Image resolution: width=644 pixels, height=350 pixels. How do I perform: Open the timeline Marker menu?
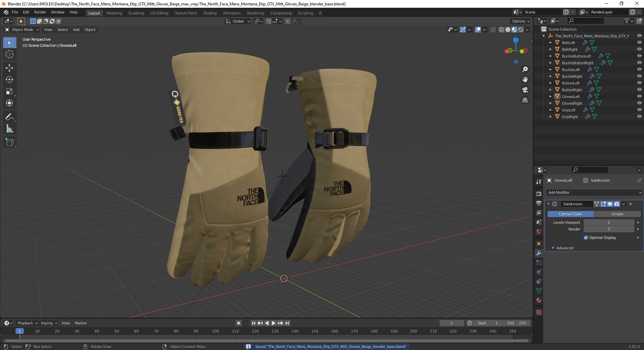tap(81, 323)
